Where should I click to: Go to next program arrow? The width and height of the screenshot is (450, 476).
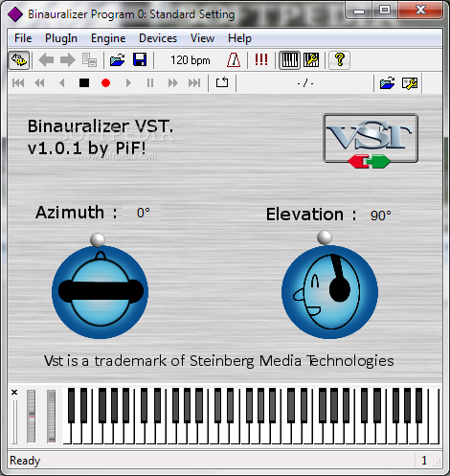coord(67,60)
